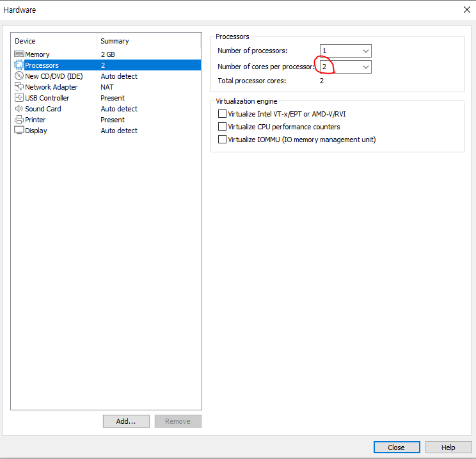The height and width of the screenshot is (459, 476).
Task: Open the Number of processors dropdown
Action: pos(345,51)
